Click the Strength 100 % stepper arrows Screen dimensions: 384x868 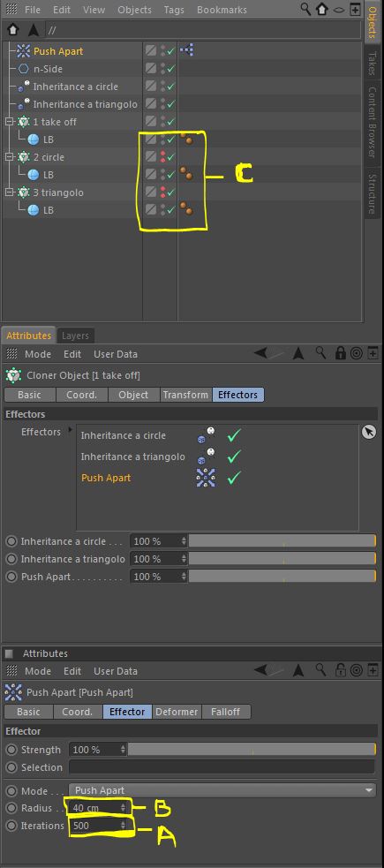click(123, 750)
